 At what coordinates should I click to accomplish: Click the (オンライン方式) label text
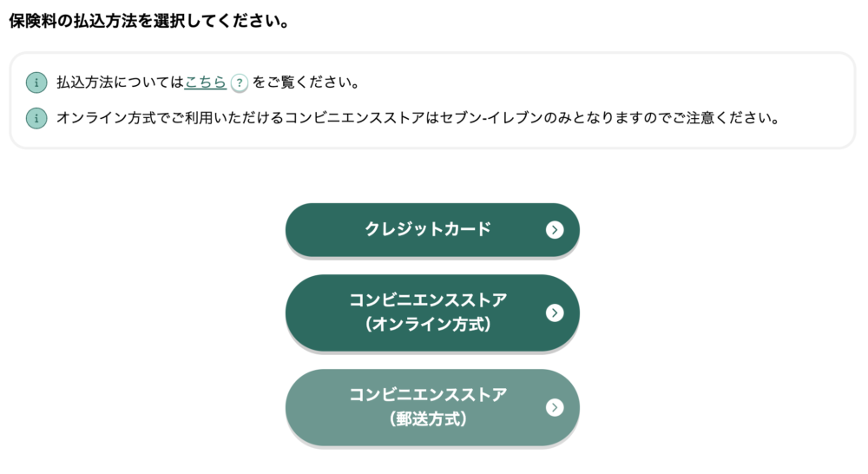pyautogui.click(x=428, y=325)
